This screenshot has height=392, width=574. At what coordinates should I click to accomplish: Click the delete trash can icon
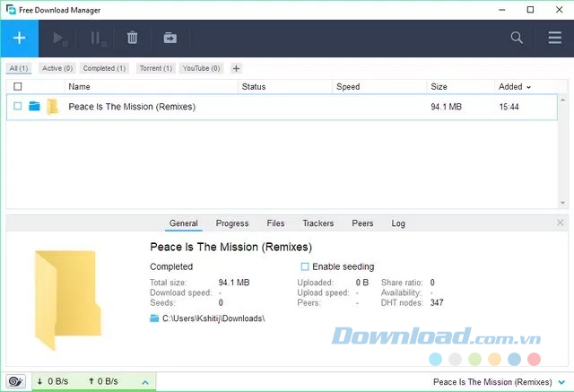pyautogui.click(x=132, y=38)
